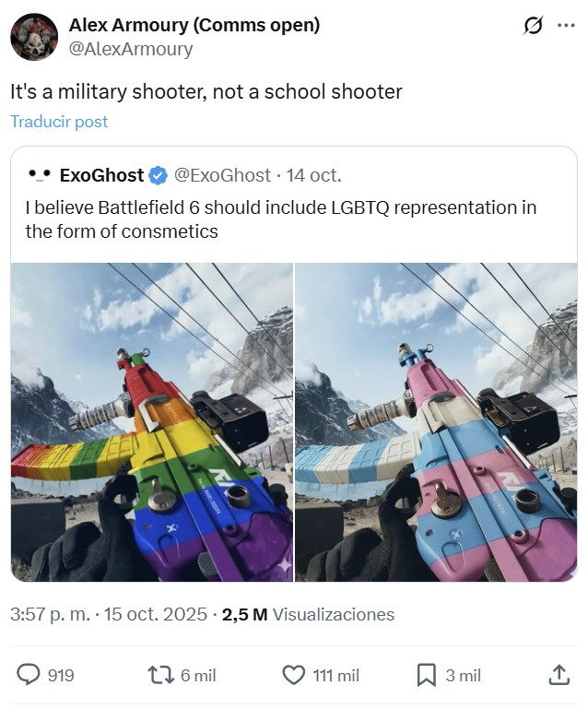Open the 14 oct. quoted post date
This screenshot has width=588, height=709.
[x=313, y=175]
